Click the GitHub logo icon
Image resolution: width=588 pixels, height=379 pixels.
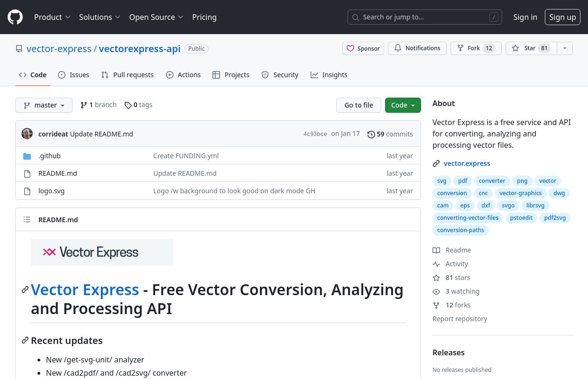[15, 17]
